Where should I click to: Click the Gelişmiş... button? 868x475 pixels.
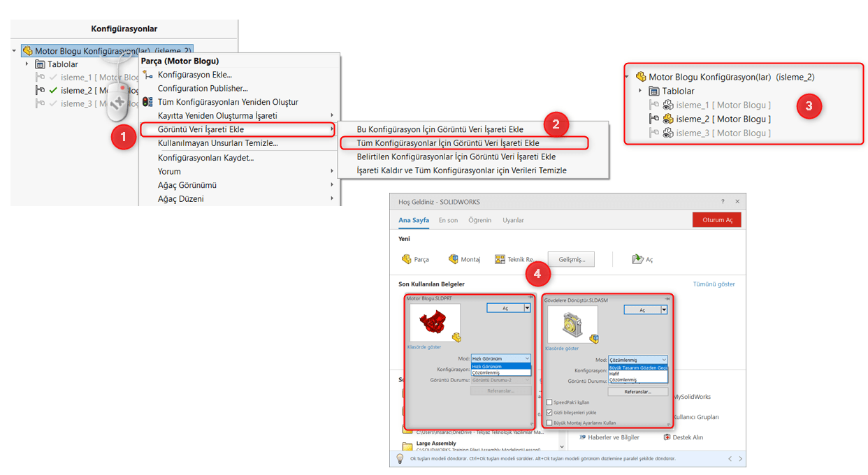[x=571, y=259]
